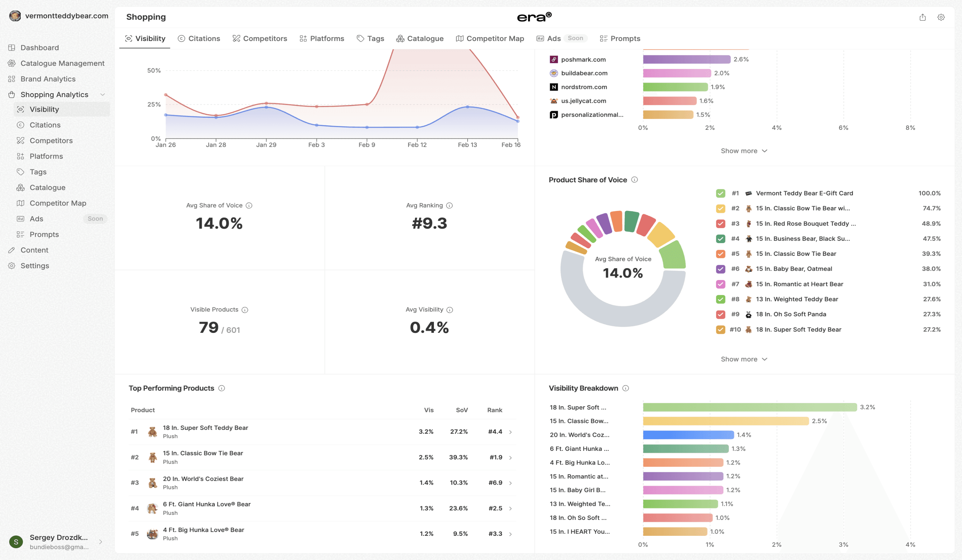Screen dimensions: 962x560
Task: Click the Dashboard sidebar icon
Action: [12, 48]
